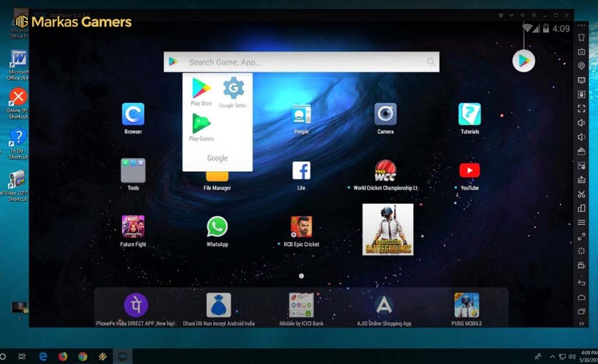Viewport: 598px width, 364px height.
Task: Open Nox title bar dropdown arrow
Action: pos(512,15)
